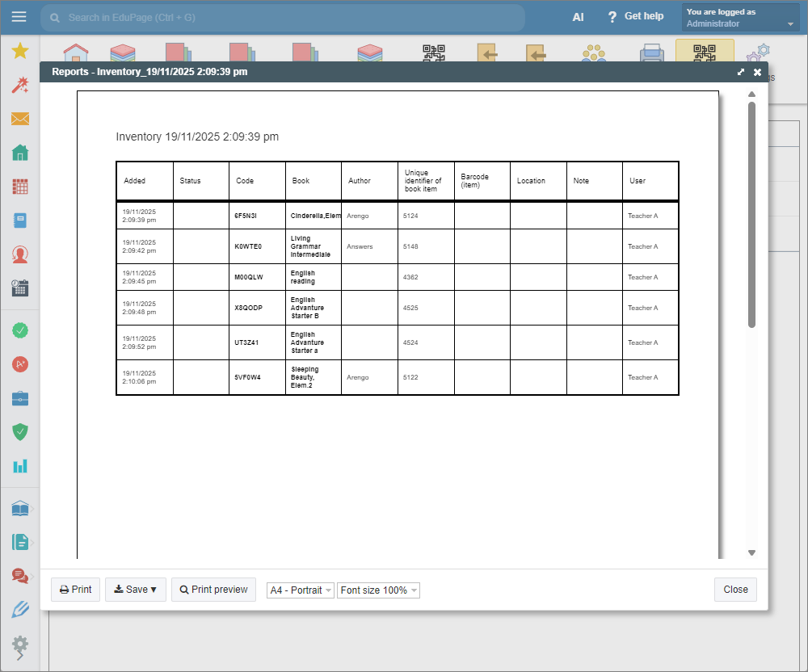
Task: Click Get help in the top bar
Action: (x=635, y=17)
